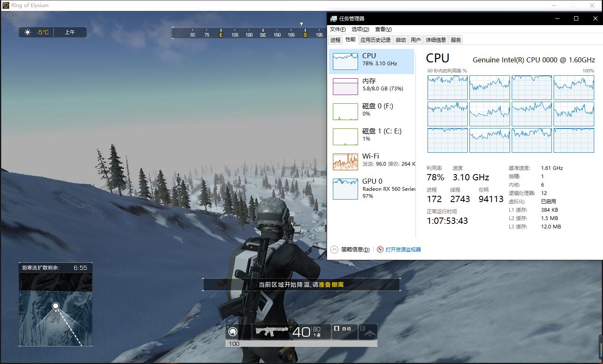Open the 文件(F) menu
The width and height of the screenshot is (603, 364).
tap(338, 29)
